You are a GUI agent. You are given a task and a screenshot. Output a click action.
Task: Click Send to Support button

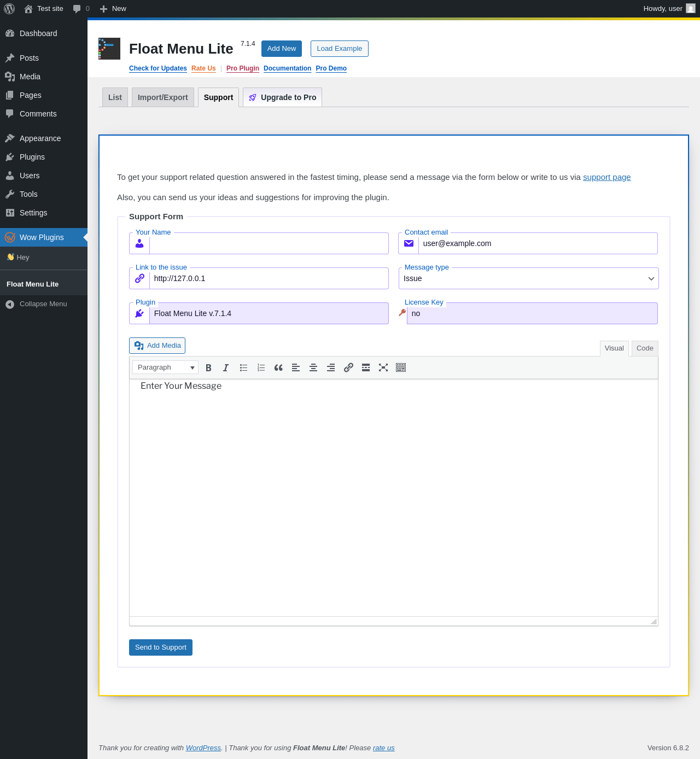(161, 647)
